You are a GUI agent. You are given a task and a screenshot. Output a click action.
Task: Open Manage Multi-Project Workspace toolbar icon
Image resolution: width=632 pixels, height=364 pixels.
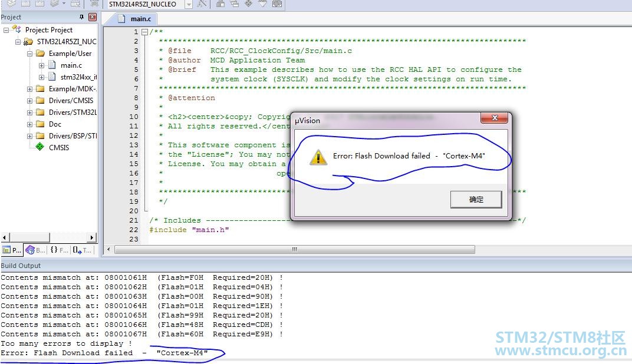coord(234,4)
